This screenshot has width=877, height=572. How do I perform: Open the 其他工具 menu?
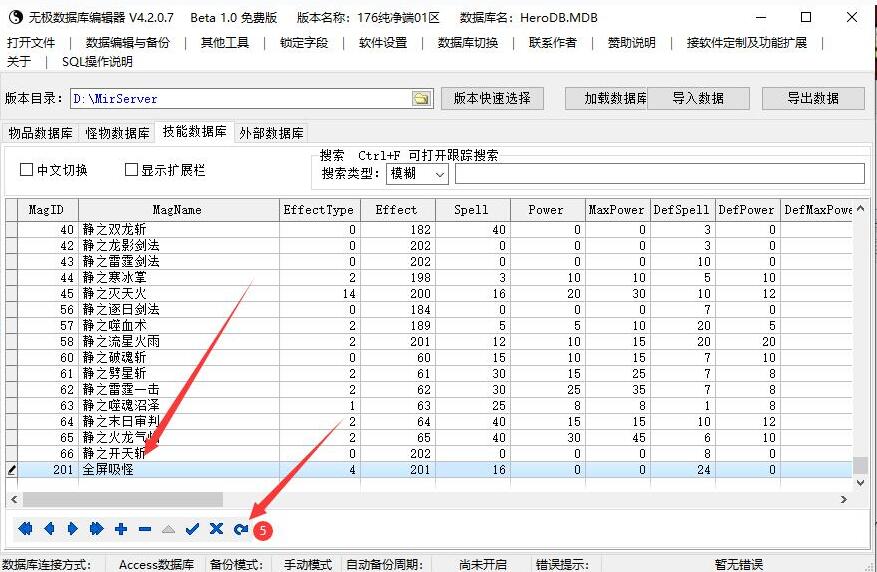(225, 42)
